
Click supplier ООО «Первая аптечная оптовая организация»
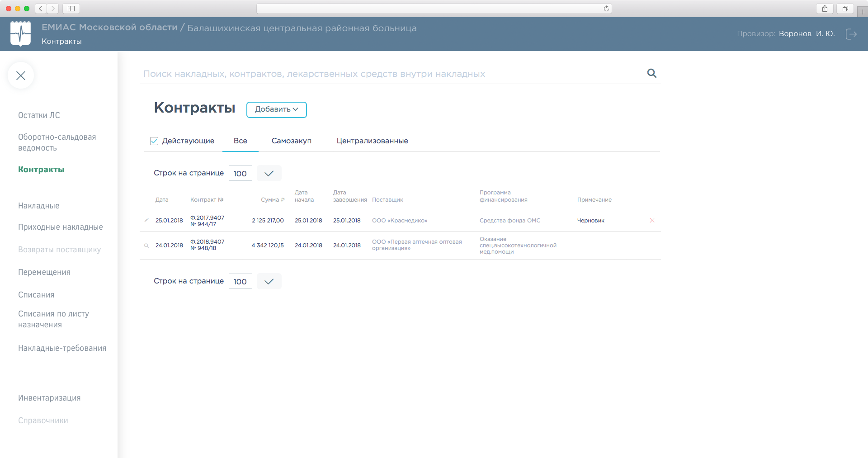(x=417, y=245)
